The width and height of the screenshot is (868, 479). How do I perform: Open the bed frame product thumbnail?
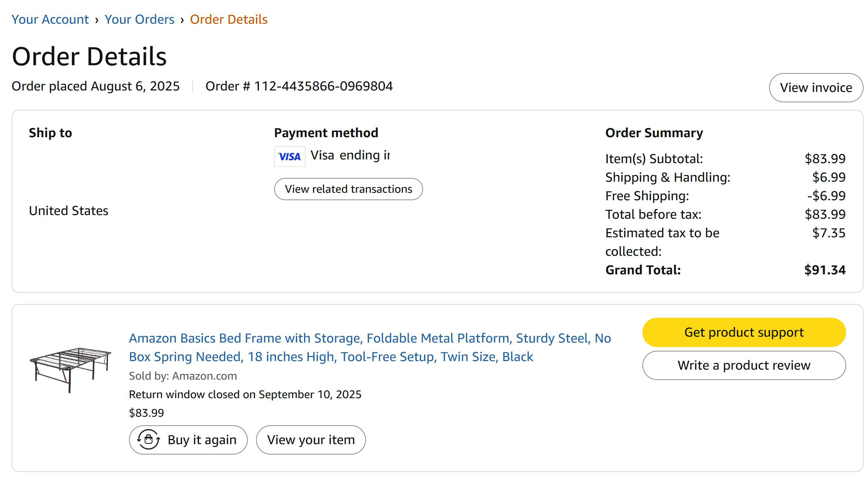pyautogui.click(x=70, y=369)
